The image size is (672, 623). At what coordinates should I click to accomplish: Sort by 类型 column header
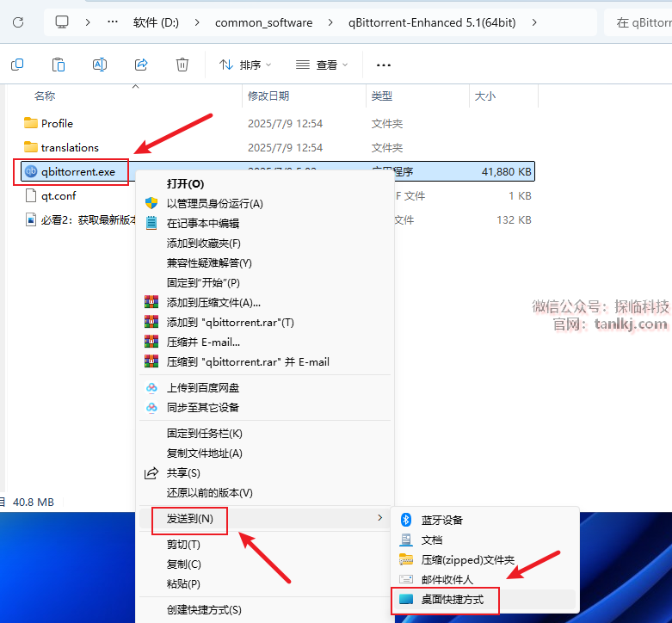(x=381, y=96)
